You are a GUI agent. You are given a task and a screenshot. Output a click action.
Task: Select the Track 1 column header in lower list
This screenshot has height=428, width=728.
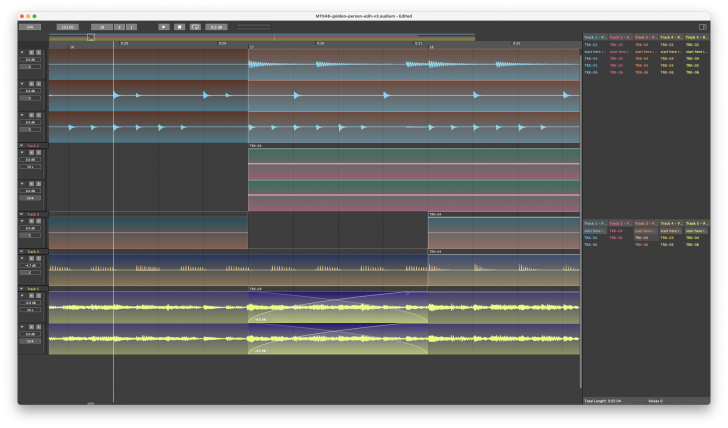pyautogui.click(x=595, y=223)
